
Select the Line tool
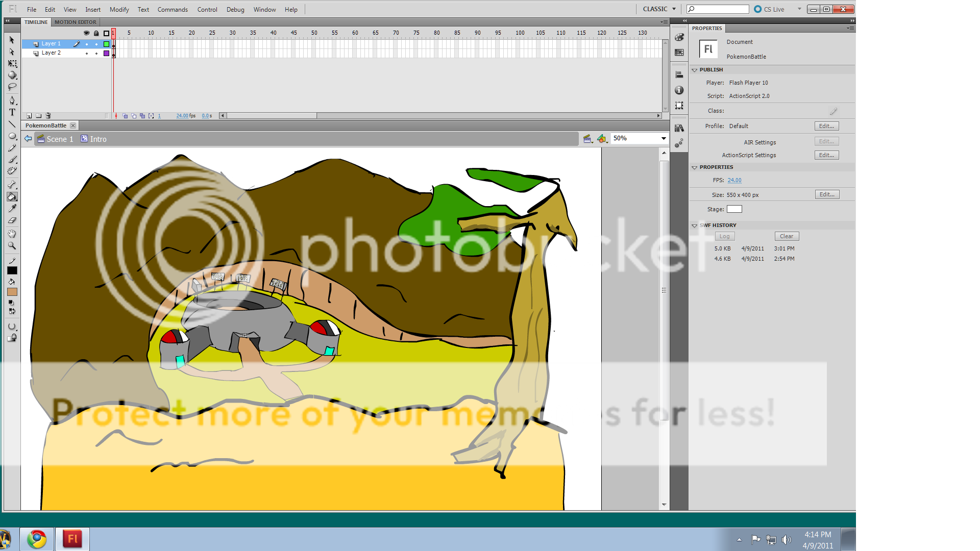pos(12,124)
